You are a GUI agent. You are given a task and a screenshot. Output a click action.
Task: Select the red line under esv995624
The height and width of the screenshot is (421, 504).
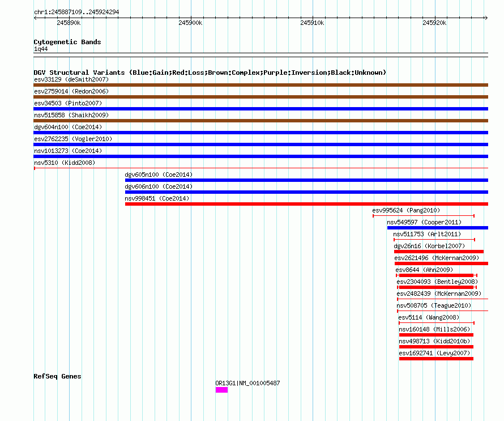(x=424, y=215)
